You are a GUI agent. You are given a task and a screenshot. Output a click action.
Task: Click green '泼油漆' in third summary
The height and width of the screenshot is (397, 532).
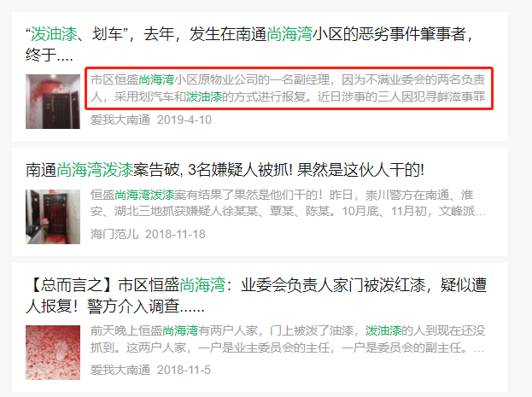click(x=383, y=330)
